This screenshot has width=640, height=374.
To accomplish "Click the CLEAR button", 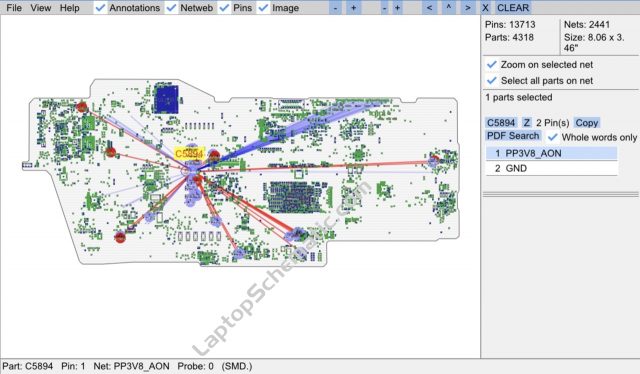I will 513,8.
